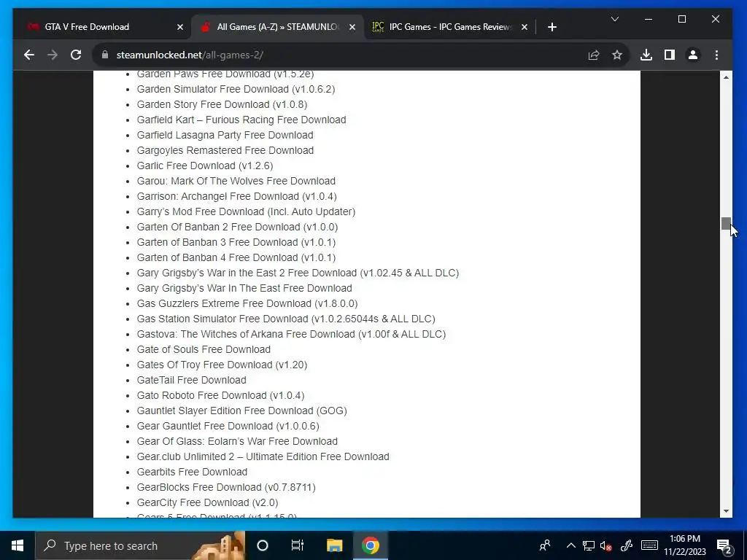Open Garfield Kart Furious Racing link
The width and height of the screenshot is (747, 560).
click(241, 120)
